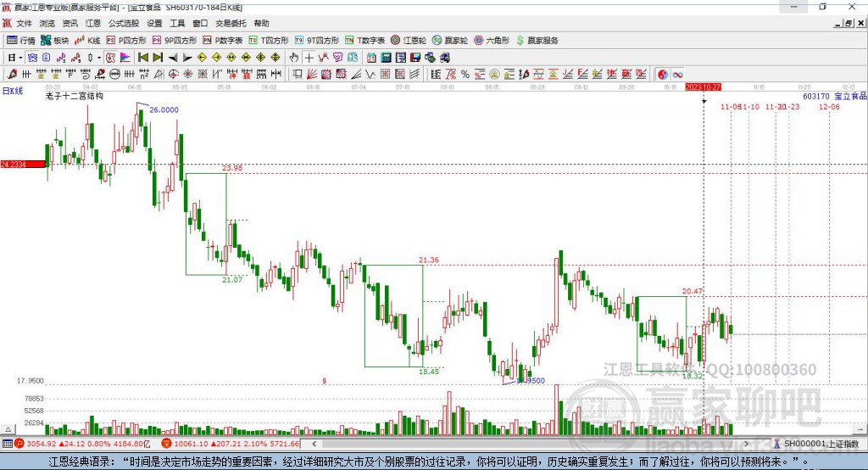Open the 帮助 menu
The image size is (868, 470).
pyautogui.click(x=261, y=23)
